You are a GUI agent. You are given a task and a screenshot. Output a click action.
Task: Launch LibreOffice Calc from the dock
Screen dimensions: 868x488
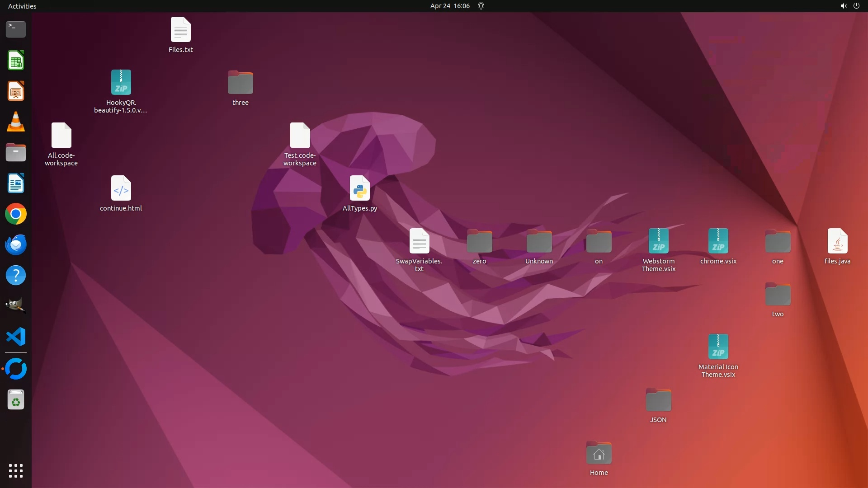click(16, 61)
